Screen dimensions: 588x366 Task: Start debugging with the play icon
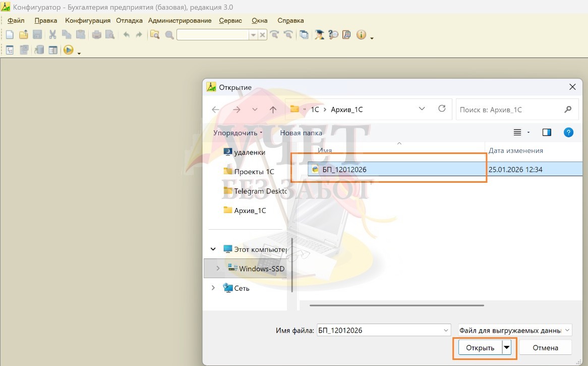[68, 50]
